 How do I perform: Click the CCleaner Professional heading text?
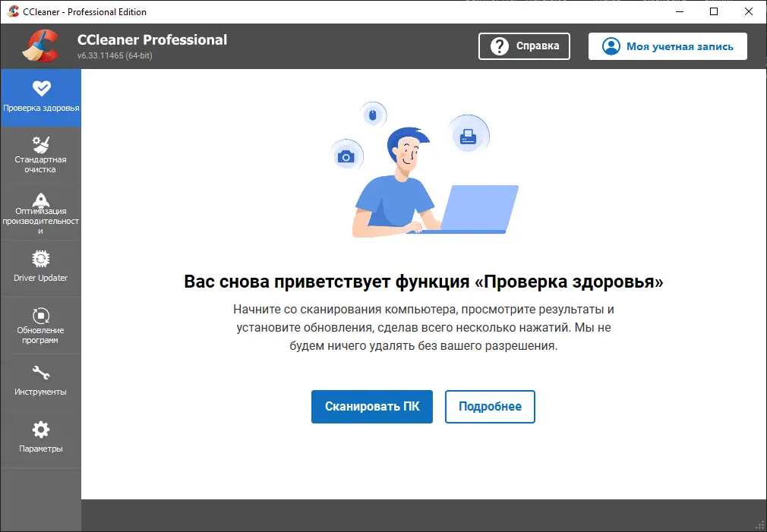[152, 39]
